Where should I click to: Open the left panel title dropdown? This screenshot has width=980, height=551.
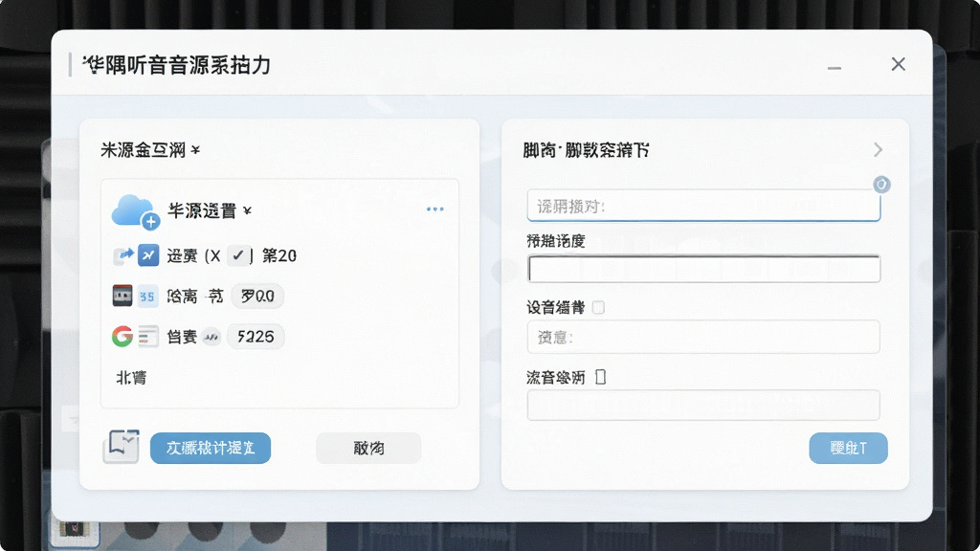[195, 150]
